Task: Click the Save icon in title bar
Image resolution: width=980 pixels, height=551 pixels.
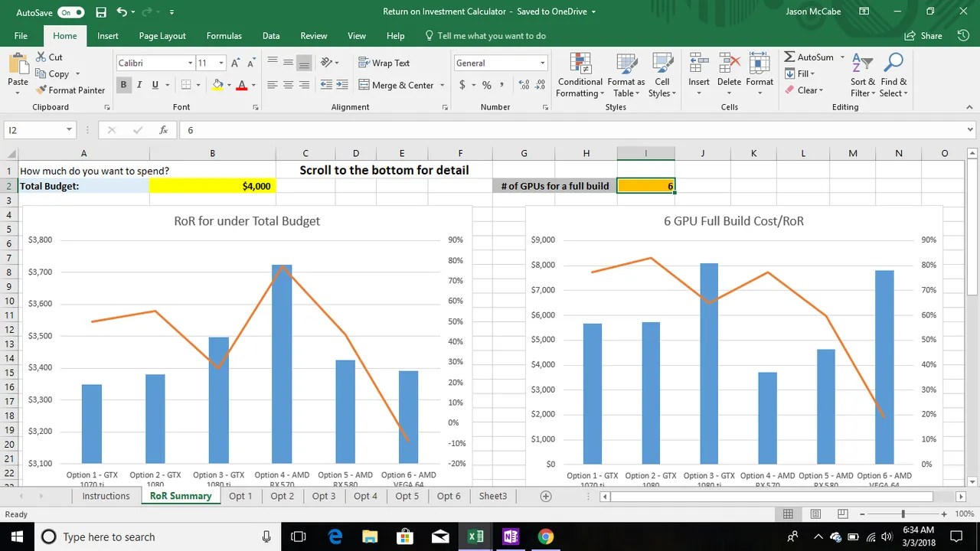Action: [x=101, y=12]
